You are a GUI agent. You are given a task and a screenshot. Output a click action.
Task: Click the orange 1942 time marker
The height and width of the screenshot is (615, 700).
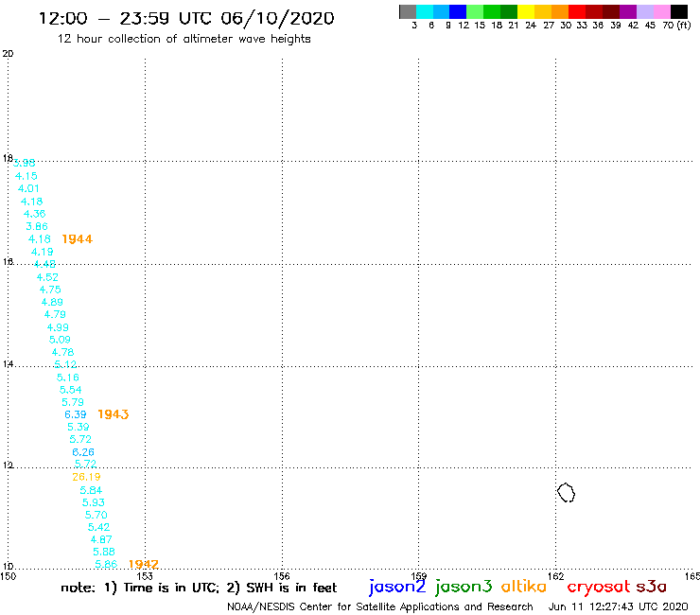tap(143, 564)
